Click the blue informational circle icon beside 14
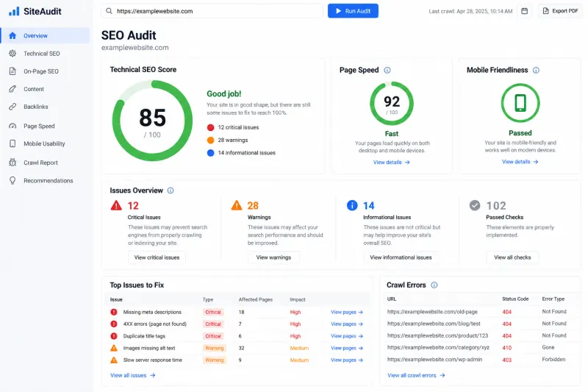 click(352, 205)
